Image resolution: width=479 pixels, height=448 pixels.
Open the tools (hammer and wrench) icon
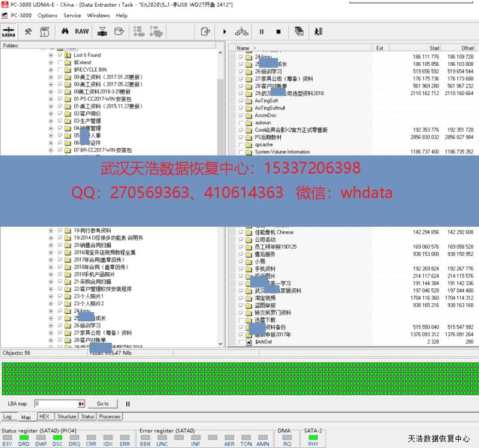pyautogui.click(x=28, y=32)
